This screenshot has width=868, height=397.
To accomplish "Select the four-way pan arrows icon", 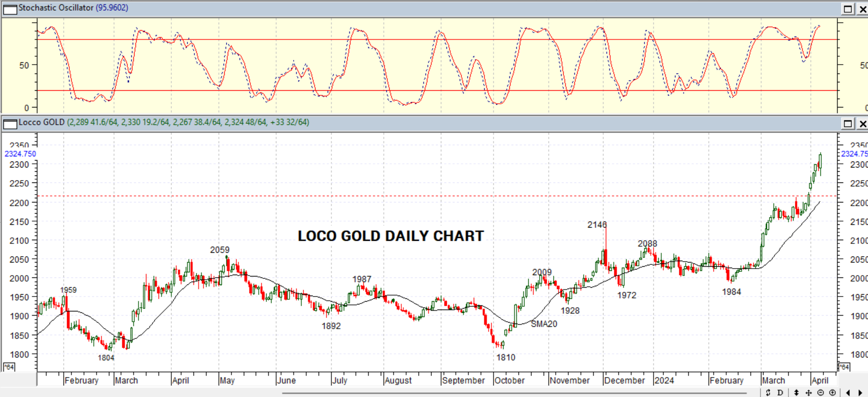I will 808,393.
